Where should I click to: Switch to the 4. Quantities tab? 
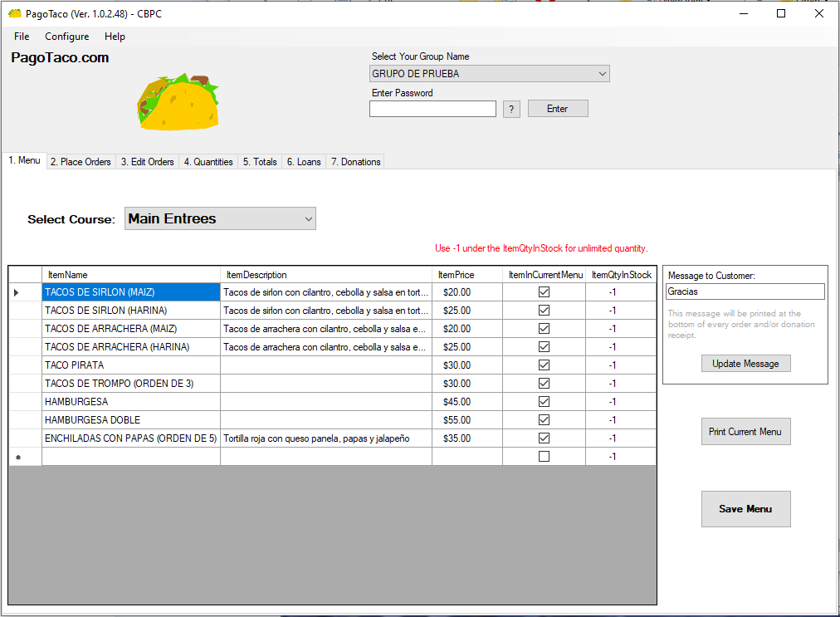coord(208,162)
